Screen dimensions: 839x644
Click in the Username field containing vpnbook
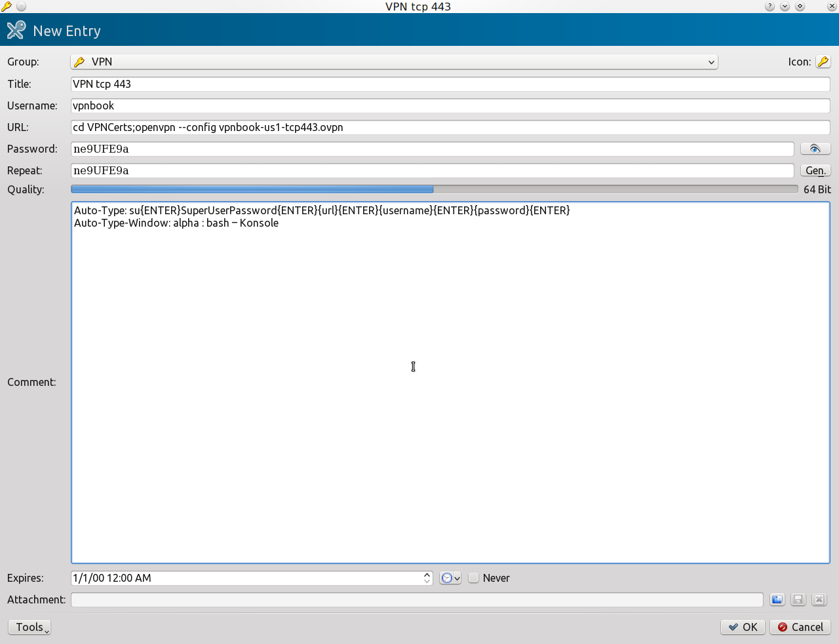click(x=450, y=105)
